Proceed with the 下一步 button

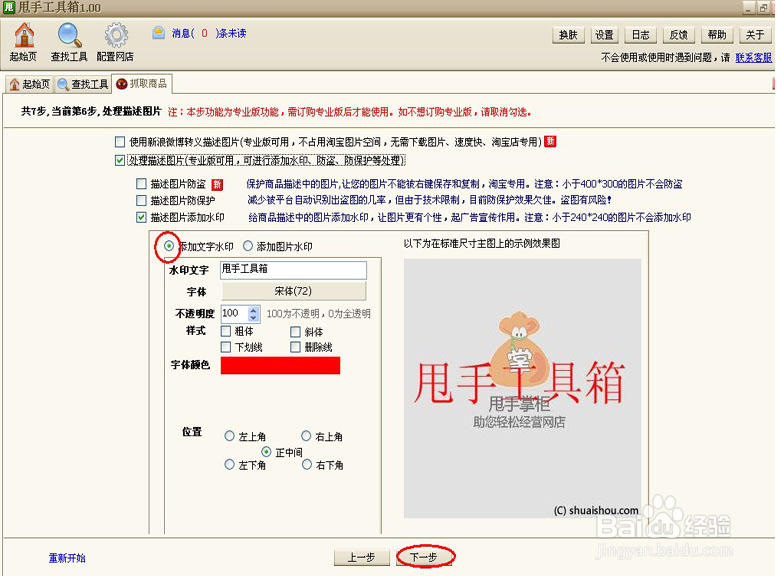click(425, 557)
